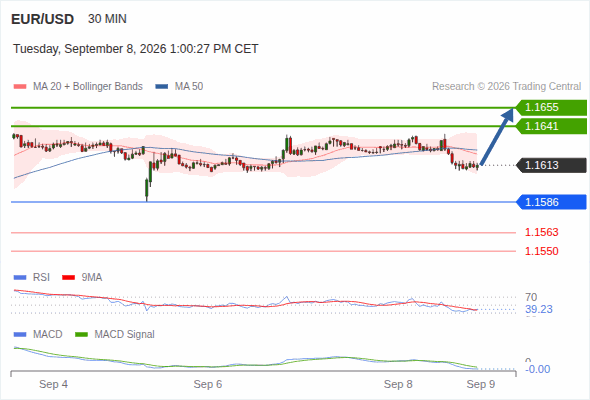Click the MA 20 + Bollinger Bands pink swatch
Image resolution: width=590 pixels, height=400 pixels.
(20, 87)
